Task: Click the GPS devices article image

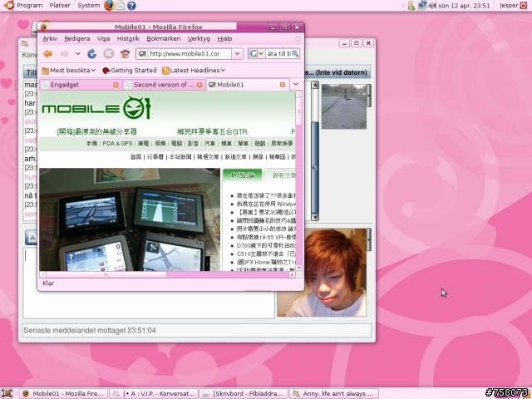Action: (x=130, y=219)
